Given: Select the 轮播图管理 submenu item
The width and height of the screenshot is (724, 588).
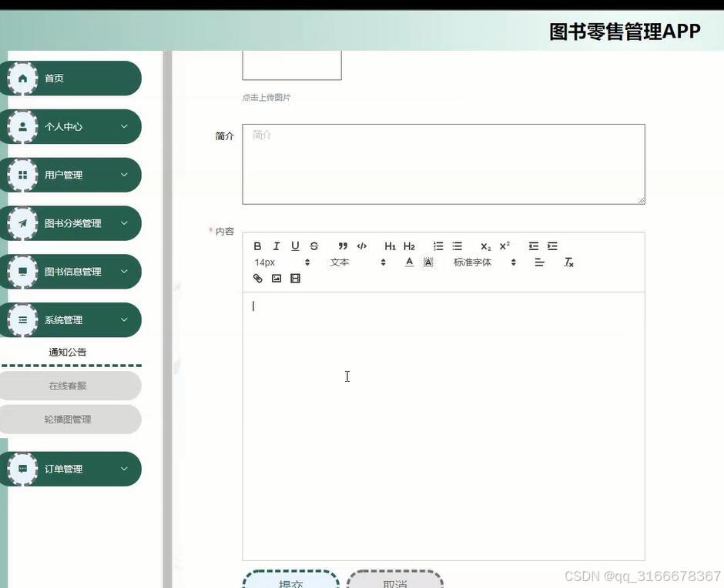Looking at the screenshot, I should (68, 419).
